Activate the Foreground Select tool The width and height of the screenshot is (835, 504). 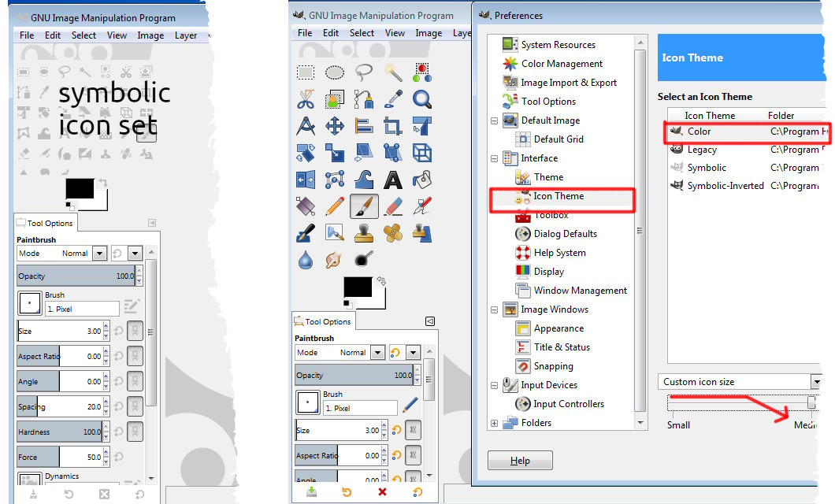[x=335, y=99]
